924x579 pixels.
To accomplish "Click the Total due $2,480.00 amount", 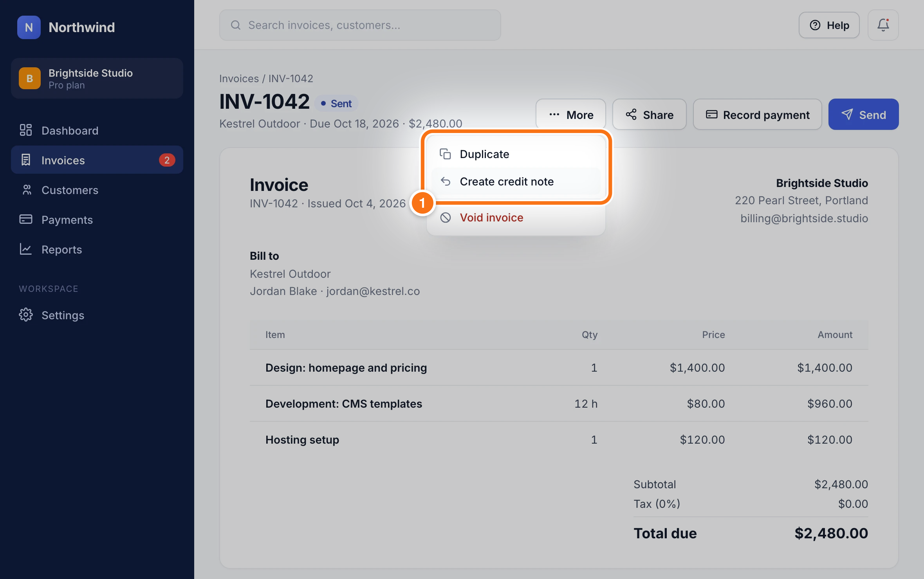I will [831, 533].
